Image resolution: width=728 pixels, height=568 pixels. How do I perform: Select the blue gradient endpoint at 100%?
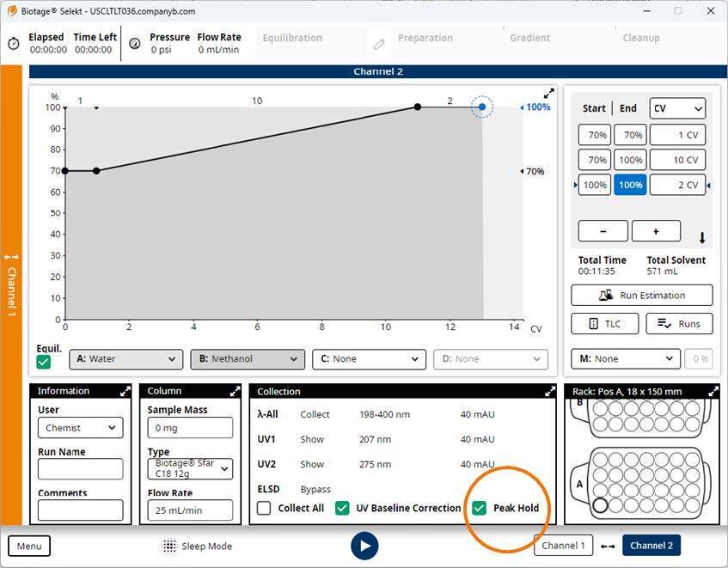click(482, 107)
